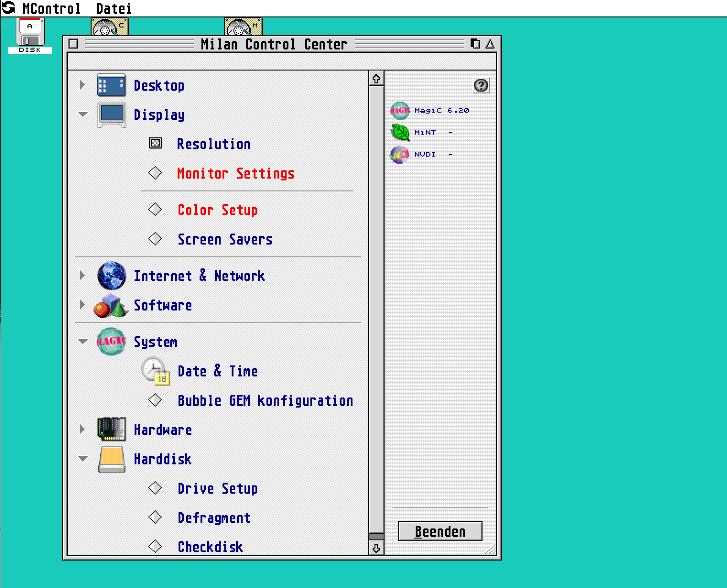Click the Harddisk label
The image size is (727, 588).
[x=163, y=459]
